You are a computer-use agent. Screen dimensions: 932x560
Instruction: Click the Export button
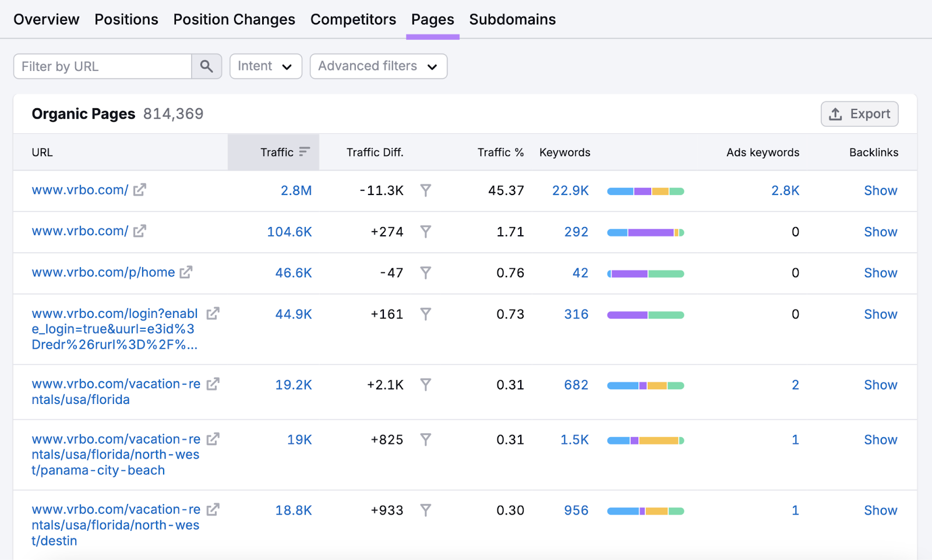[x=860, y=114]
